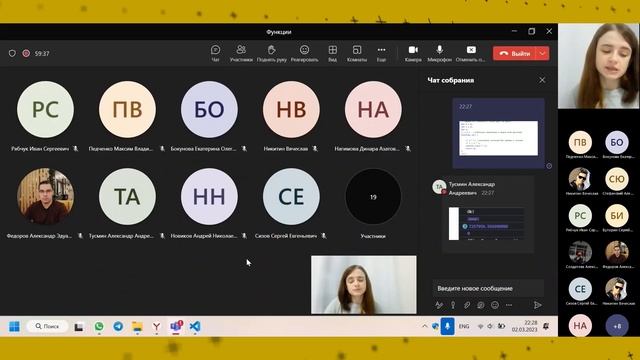Select the РС participant avatar
640x360 pixels.
tap(45, 109)
